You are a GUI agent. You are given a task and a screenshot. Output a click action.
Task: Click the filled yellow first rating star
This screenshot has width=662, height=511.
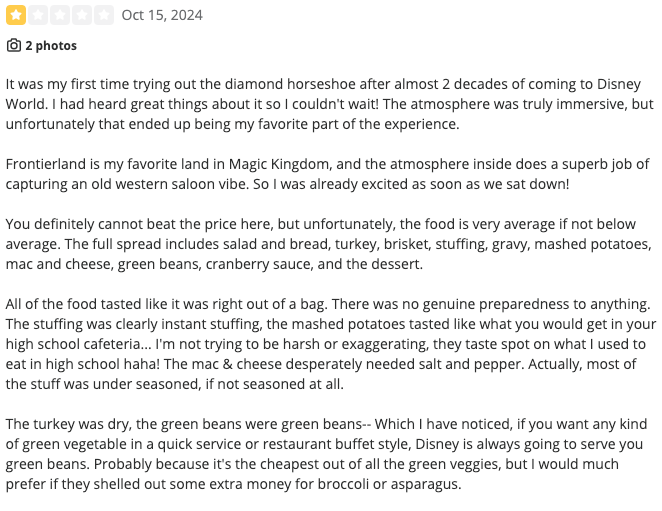point(15,15)
